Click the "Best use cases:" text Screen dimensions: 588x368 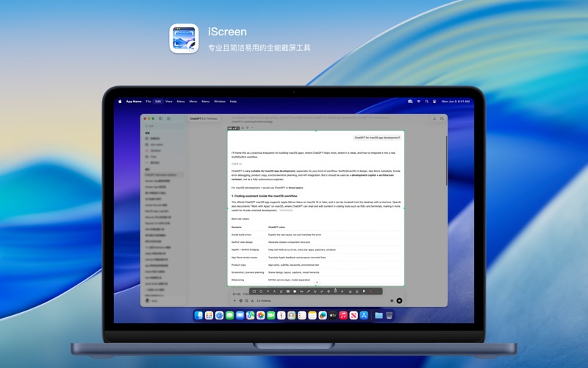tap(240, 219)
